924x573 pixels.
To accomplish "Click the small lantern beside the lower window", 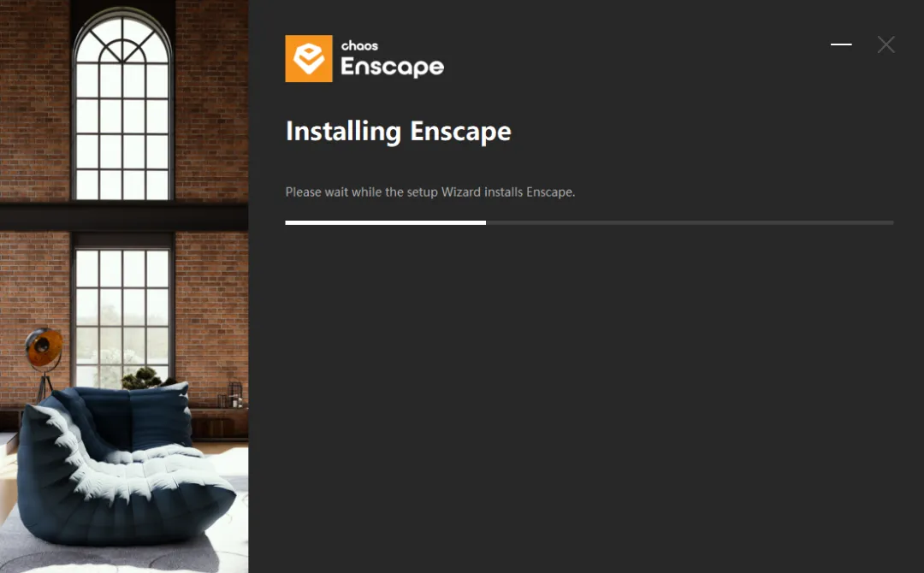I will point(234,394).
